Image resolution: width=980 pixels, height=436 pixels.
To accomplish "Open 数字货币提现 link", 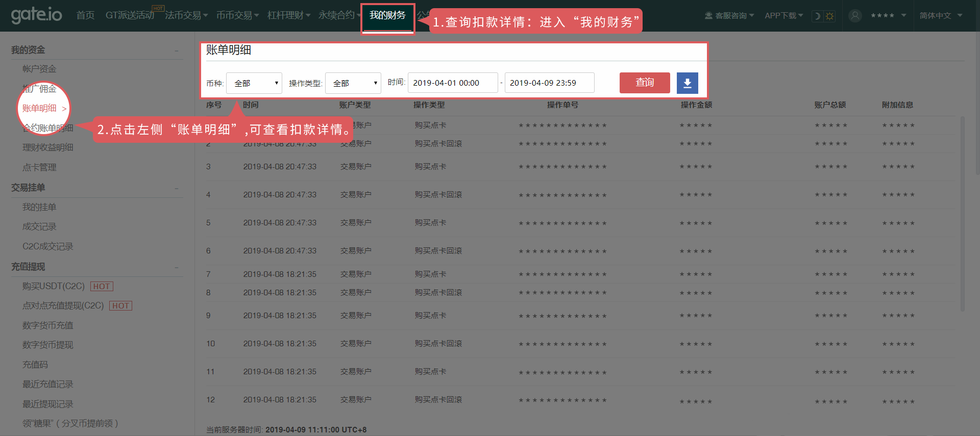I will [x=48, y=345].
